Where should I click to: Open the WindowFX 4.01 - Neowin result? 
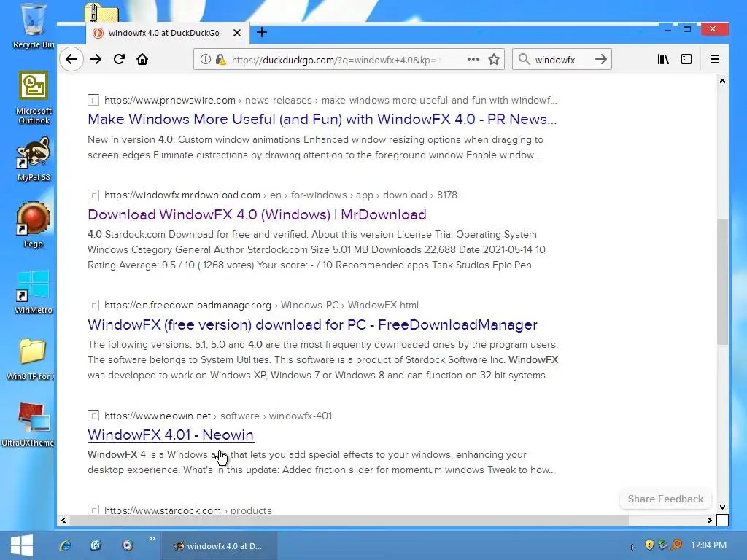tap(171, 435)
